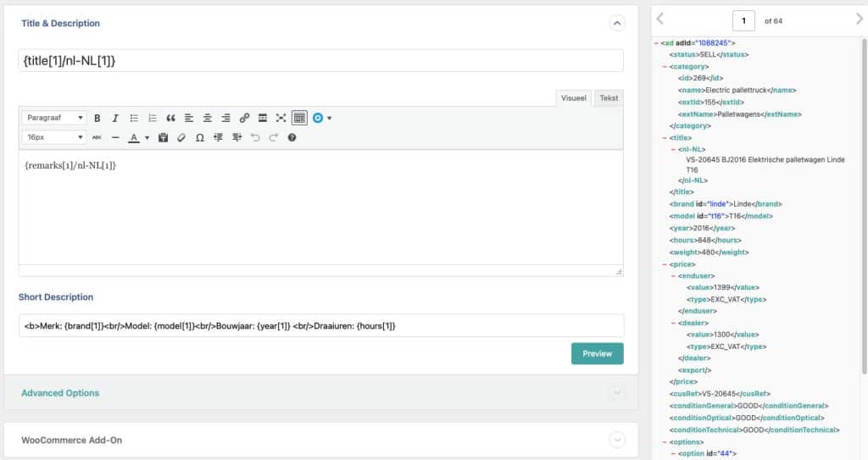This screenshot has height=460, width=868.
Task: Expand the Advanced Options chevron
Action: click(x=617, y=393)
